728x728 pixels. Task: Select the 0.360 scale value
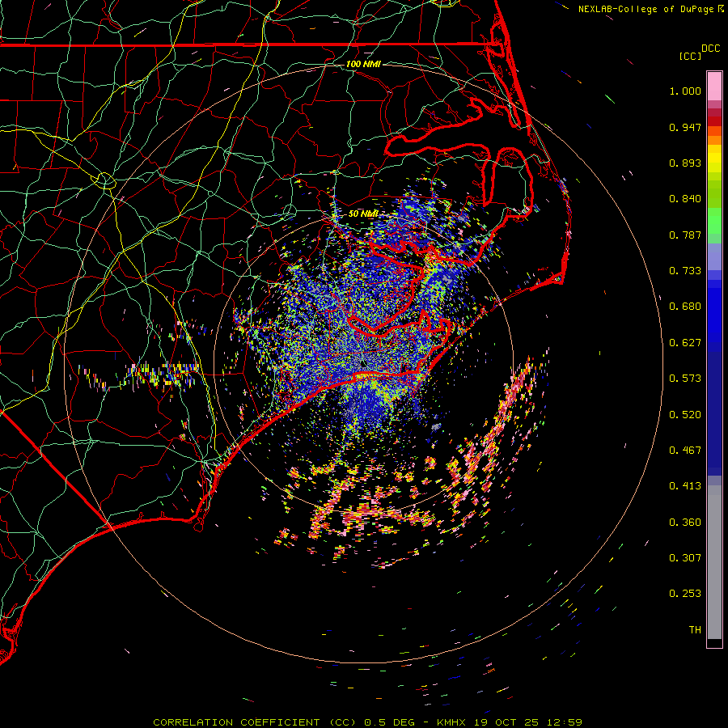[x=685, y=523]
